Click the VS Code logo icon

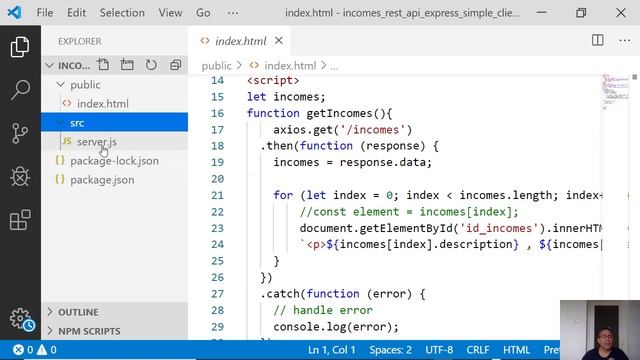[14, 13]
